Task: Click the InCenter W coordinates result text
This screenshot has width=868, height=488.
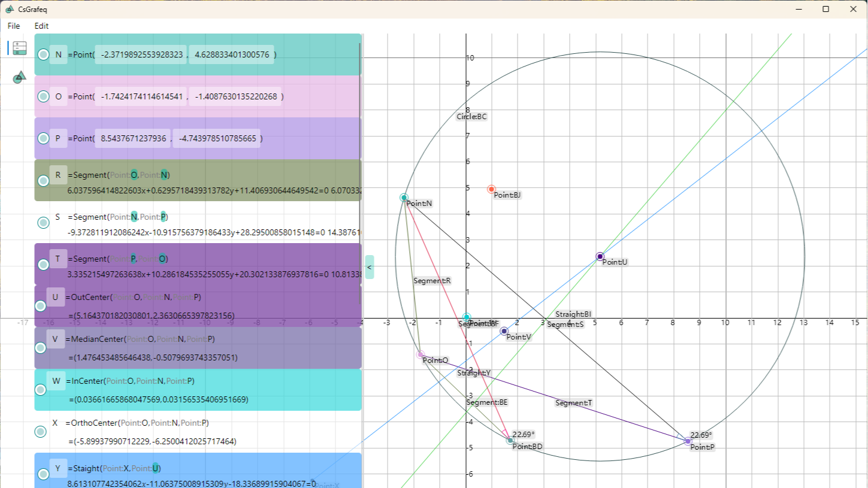Action: pos(158,399)
